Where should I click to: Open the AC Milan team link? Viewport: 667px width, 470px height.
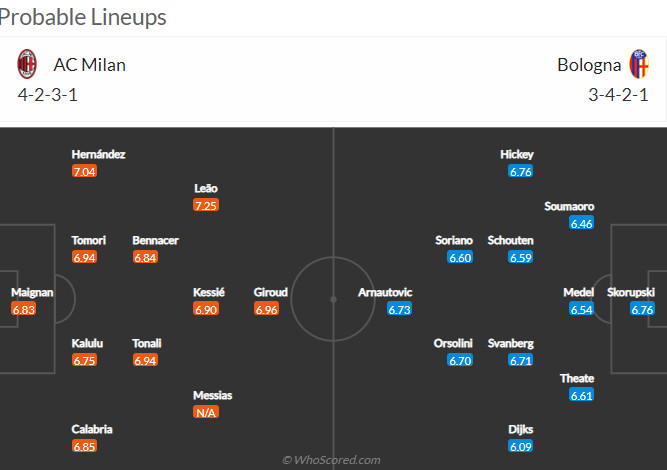click(89, 65)
